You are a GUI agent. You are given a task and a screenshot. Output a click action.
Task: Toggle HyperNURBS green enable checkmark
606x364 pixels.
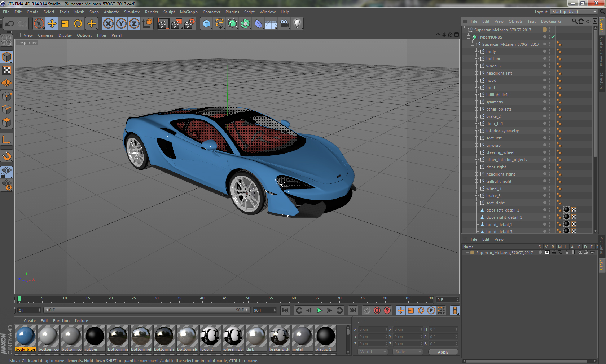click(x=553, y=37)
